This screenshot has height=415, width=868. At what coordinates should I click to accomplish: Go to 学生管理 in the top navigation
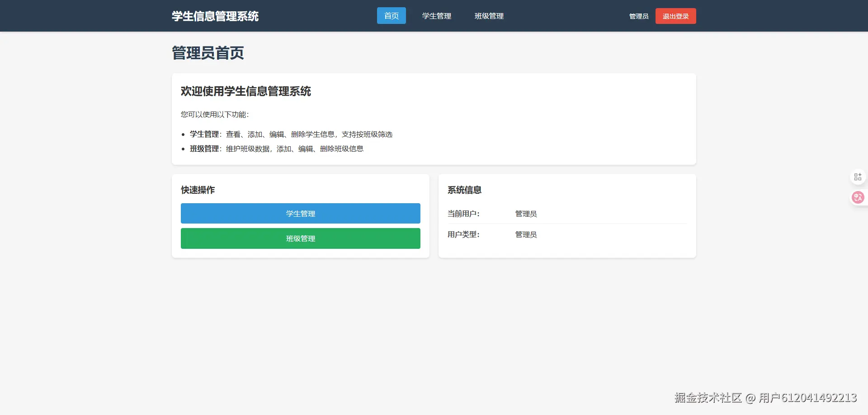(x=437, y=16)
